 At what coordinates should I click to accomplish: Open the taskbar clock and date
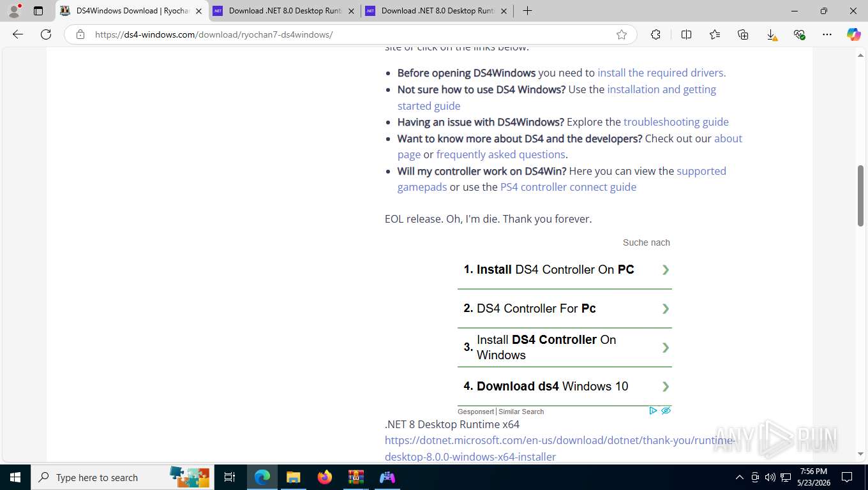tap(812, 477)
